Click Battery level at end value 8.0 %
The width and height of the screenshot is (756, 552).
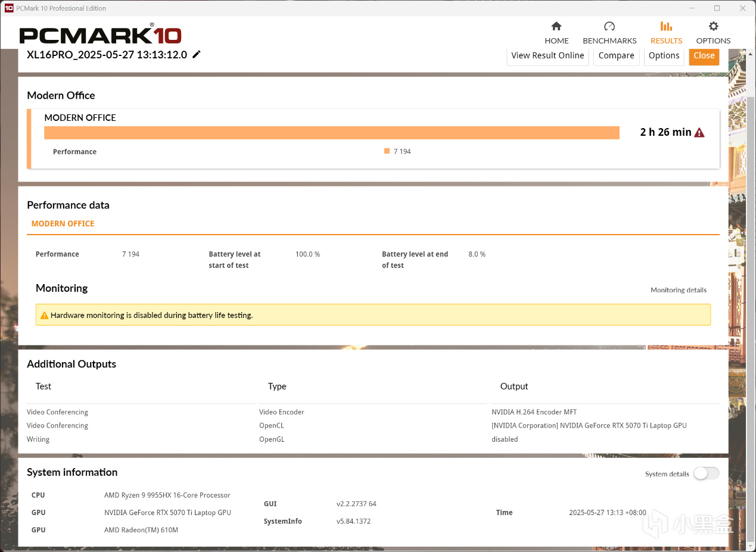pos(477,254)
